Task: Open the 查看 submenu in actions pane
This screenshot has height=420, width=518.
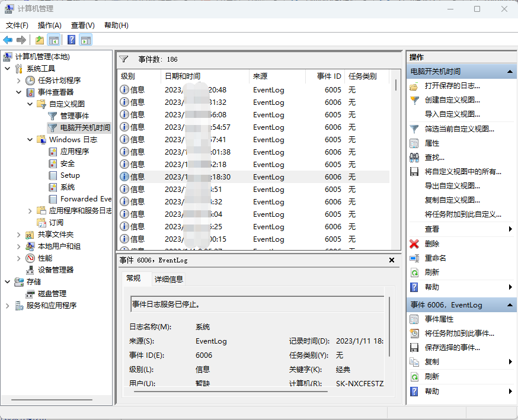Action: tap(461, 229)
